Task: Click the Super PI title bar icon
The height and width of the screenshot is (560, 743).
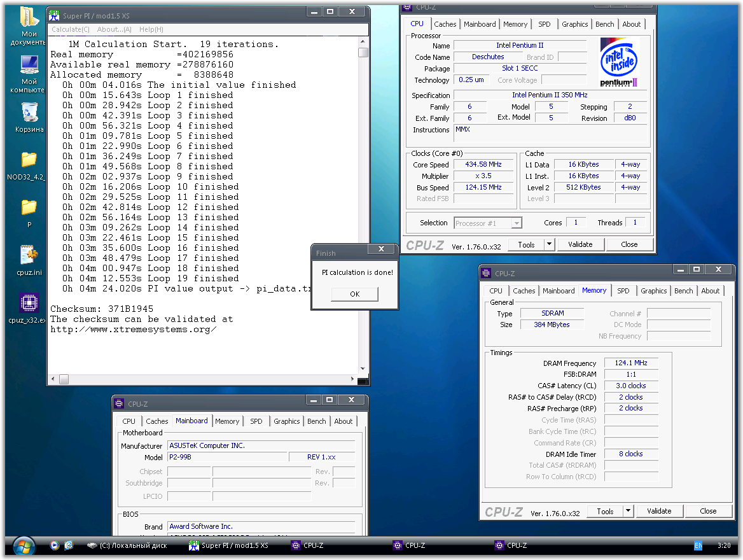Action: point(54,15)
